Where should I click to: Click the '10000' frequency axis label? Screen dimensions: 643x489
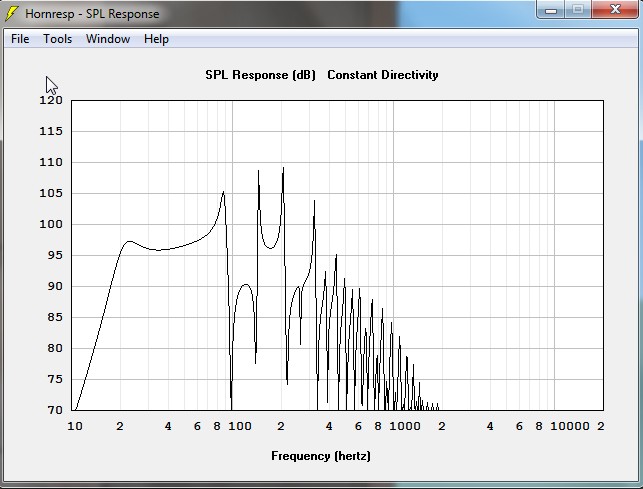[x=570, y=426]
